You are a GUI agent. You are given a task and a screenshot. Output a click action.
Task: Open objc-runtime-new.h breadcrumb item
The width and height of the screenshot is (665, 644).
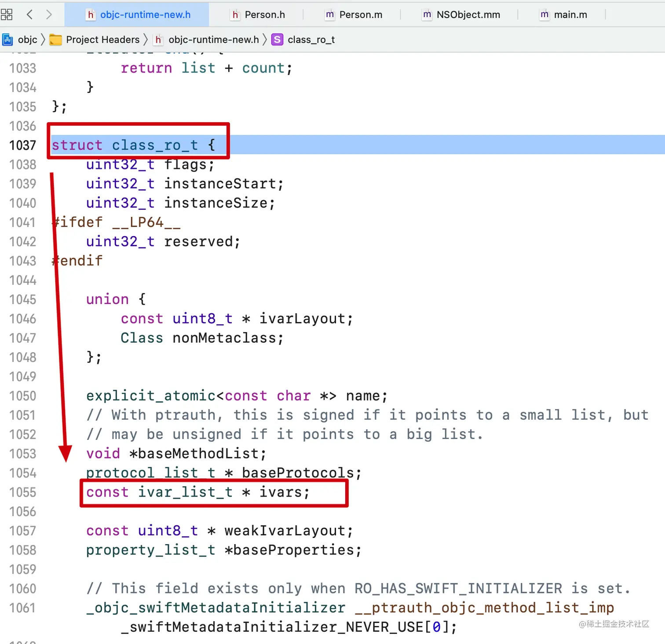pyautogui.click(x=214, y=40)
